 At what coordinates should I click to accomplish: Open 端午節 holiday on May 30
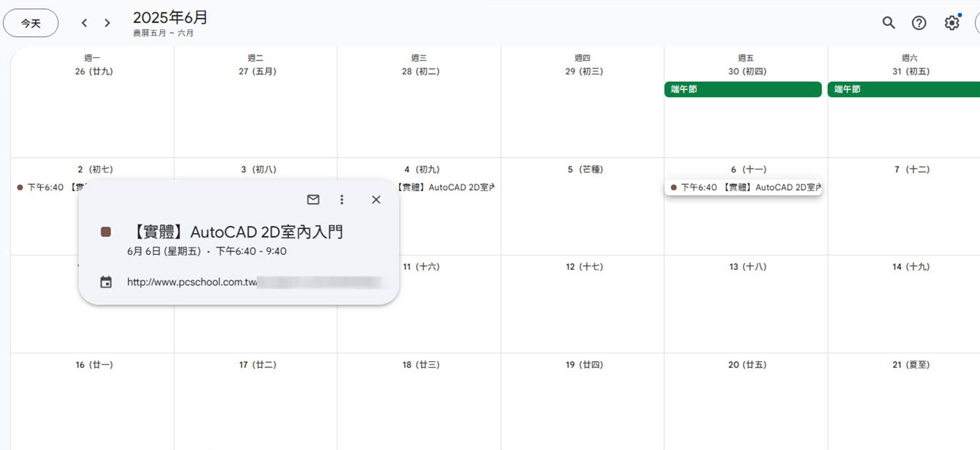click(x=743, y=89)
